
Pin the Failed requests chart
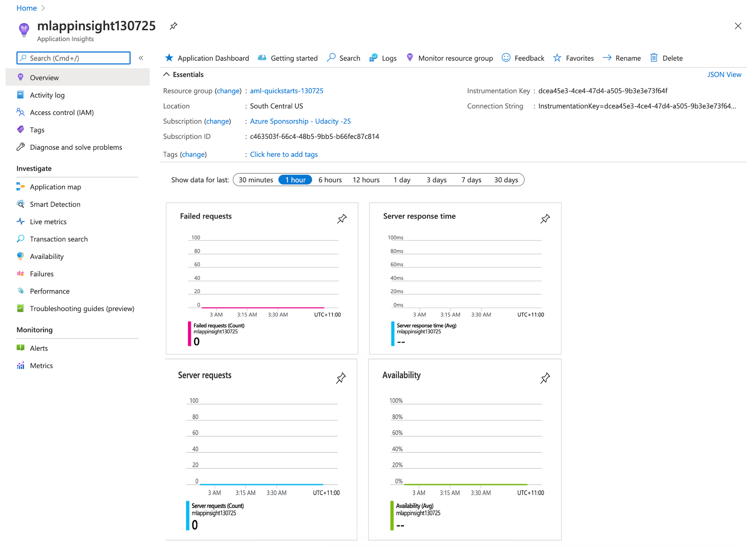tap(342, 219)
